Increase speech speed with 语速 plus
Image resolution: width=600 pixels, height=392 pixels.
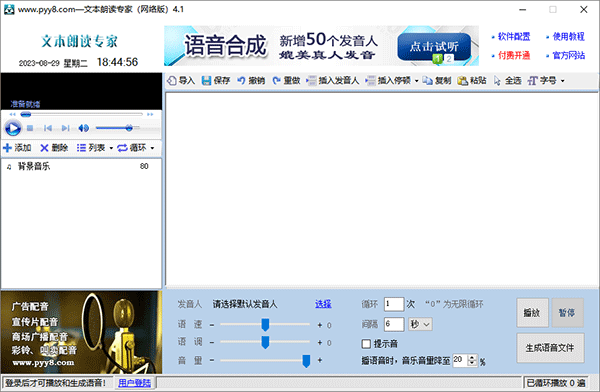320,325
